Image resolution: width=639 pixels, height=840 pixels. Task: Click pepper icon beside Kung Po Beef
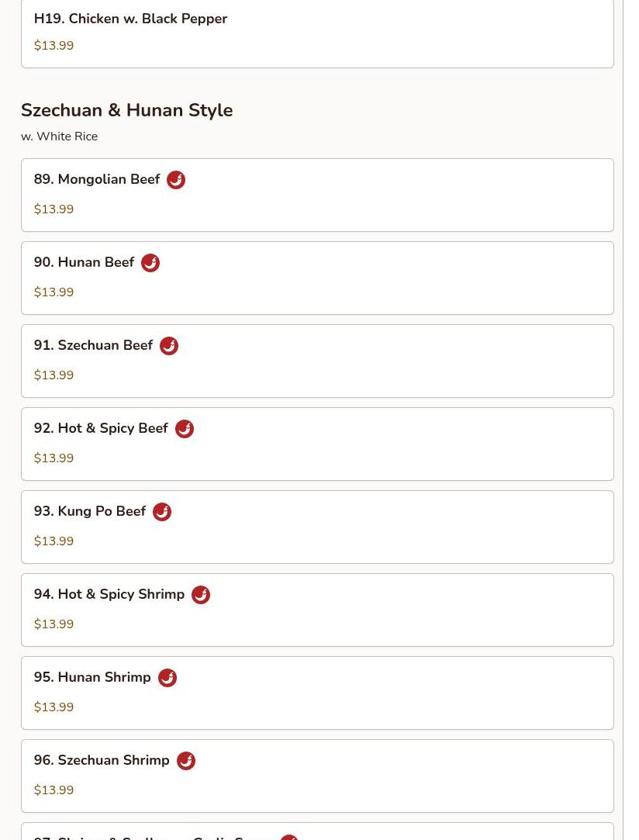pyautogui.click(x=162, y=512)
